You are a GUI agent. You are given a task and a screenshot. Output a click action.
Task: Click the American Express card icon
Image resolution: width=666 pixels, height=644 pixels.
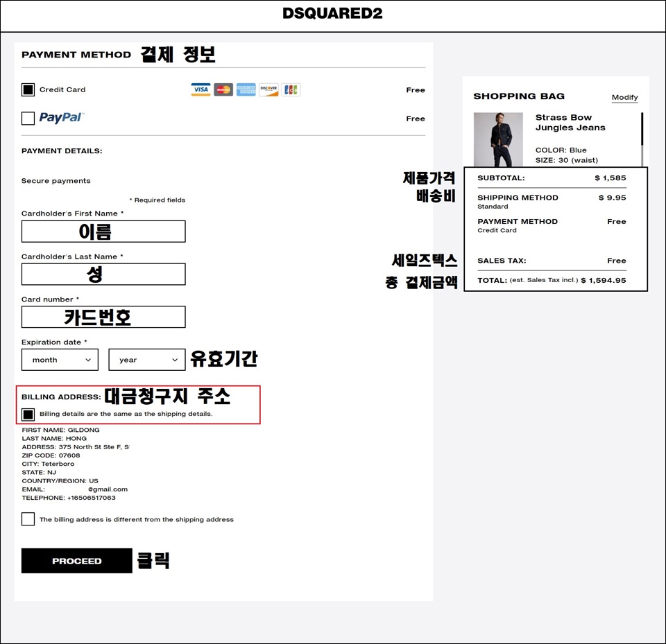pyautogui.click(x=246, y=89)
